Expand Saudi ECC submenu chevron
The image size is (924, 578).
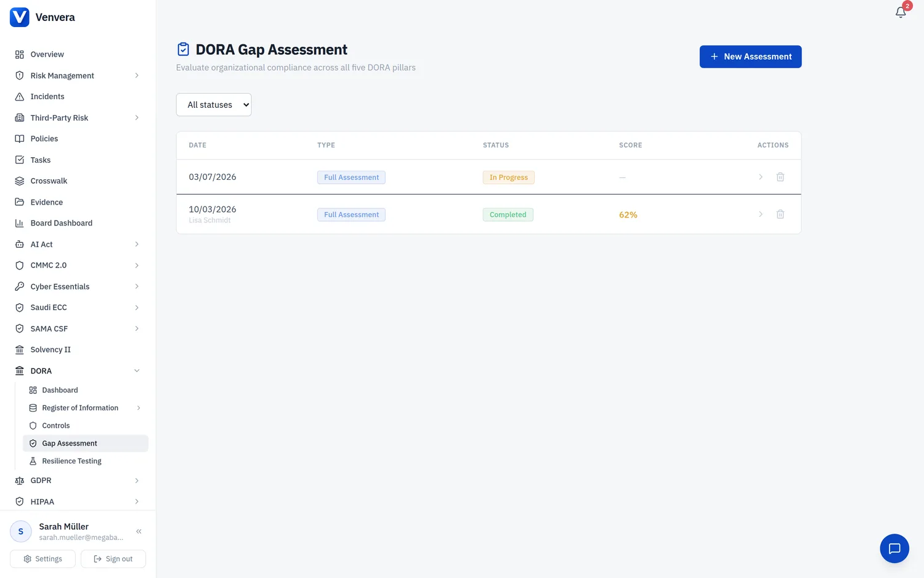[x=137, y=307]
